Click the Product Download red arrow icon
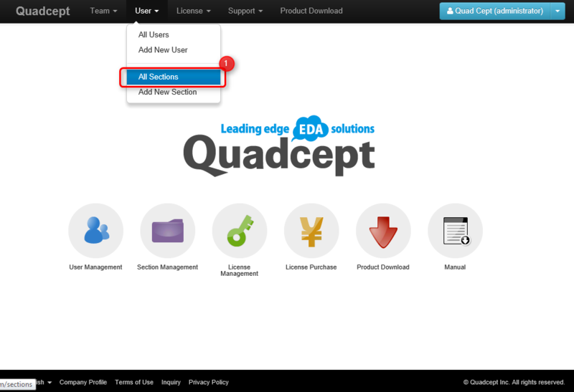Viewport: 574px width, 392px height. click(383, 231)
